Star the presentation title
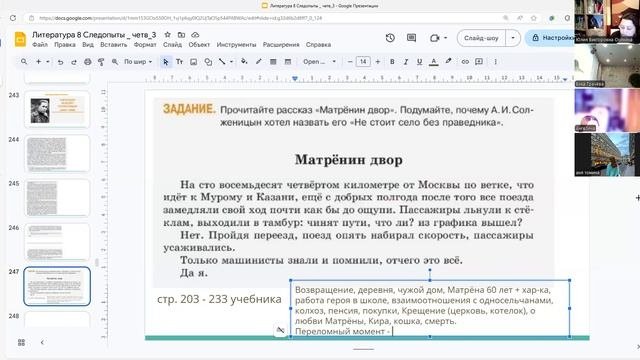The height and width of the screenshot is (360, 640). click(167, 35)
